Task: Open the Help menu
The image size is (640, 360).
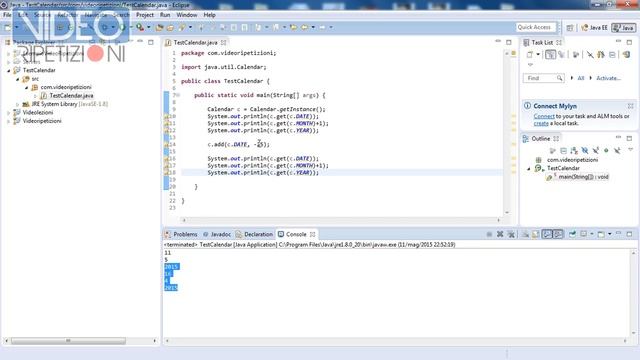Action: coord(209,15)
